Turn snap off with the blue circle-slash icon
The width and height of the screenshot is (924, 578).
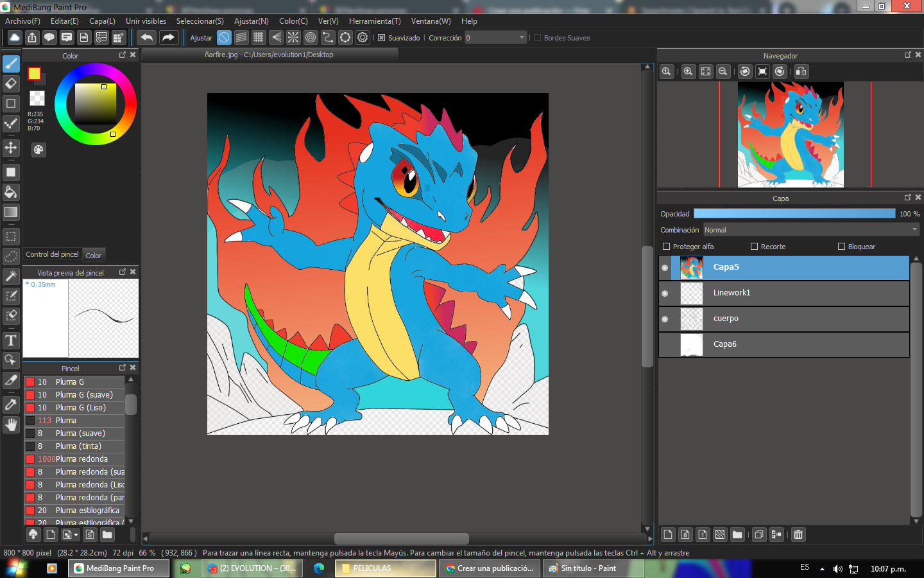pos(224,37)
